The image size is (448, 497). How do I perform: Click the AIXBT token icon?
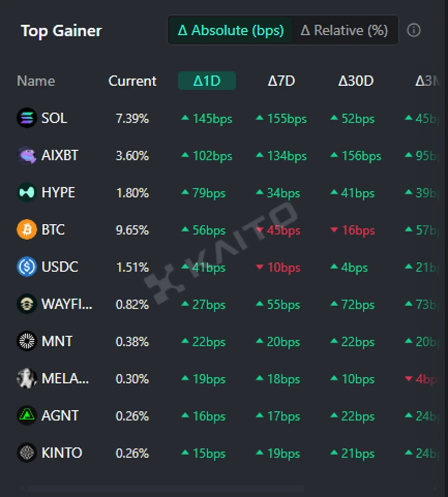[x=26, y=156]
